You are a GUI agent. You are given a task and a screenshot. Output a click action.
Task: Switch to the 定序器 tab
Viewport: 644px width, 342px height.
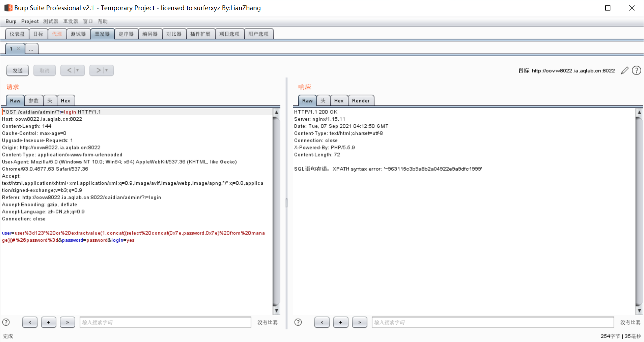tap(126, 34)
